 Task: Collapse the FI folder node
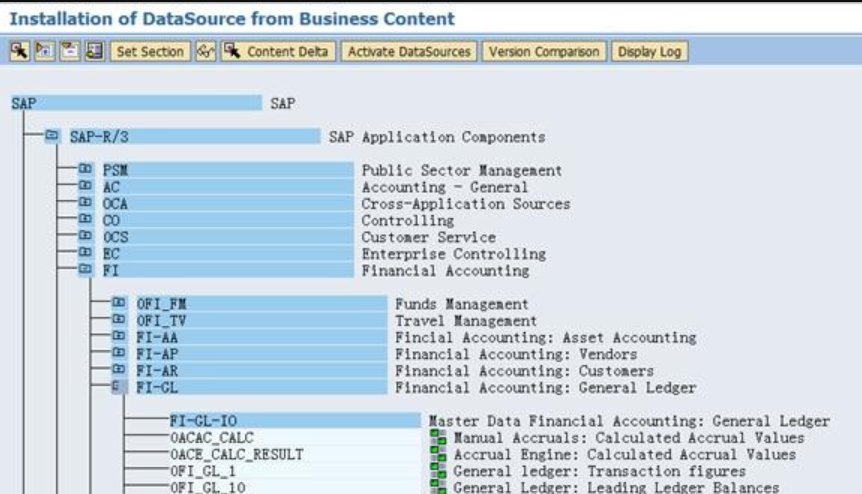[85, 269]
